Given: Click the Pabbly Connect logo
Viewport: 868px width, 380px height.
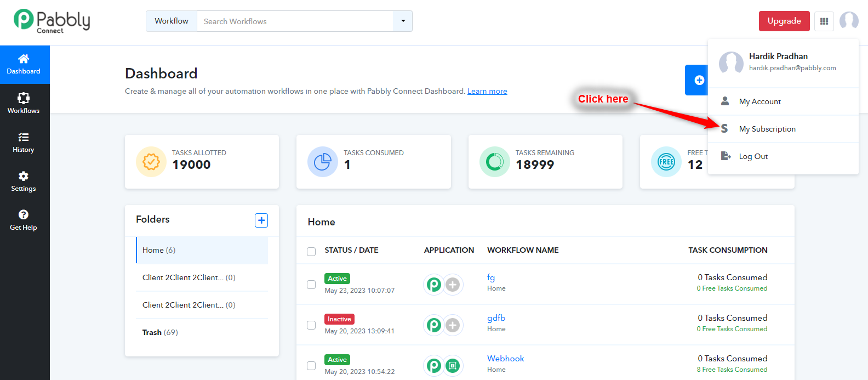Looking at the screenshot, I should [52, 21].
